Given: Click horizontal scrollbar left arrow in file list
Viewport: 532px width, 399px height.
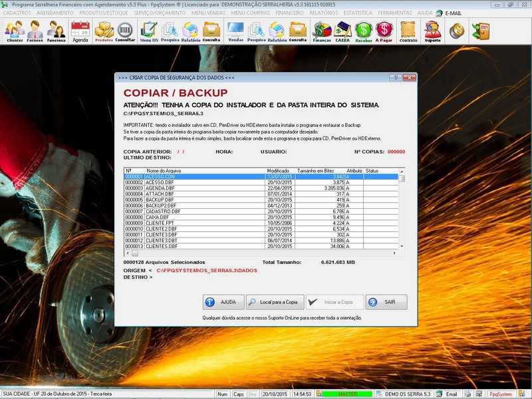Looking at the screenshot, I should (x=128, y=253).
